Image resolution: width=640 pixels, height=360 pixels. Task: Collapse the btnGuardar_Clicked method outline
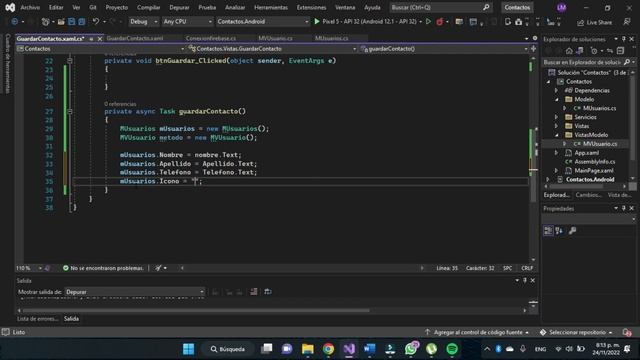pos(70,61)
